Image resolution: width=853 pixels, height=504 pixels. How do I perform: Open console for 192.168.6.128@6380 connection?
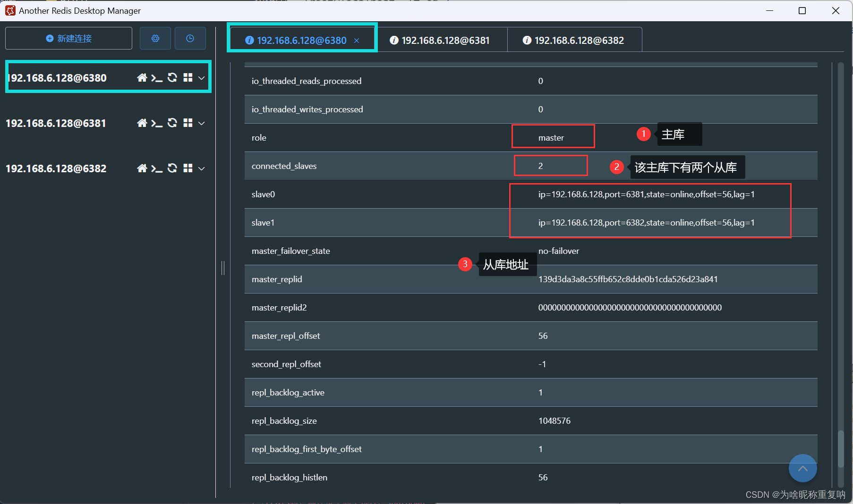[x=157, y=78]
